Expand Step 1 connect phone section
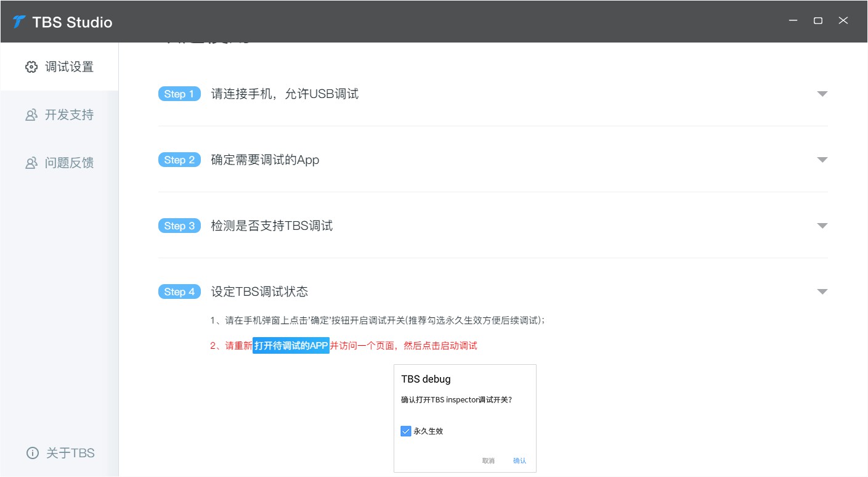The height and width of the screenshot is (477, 868). coord(822,94)
